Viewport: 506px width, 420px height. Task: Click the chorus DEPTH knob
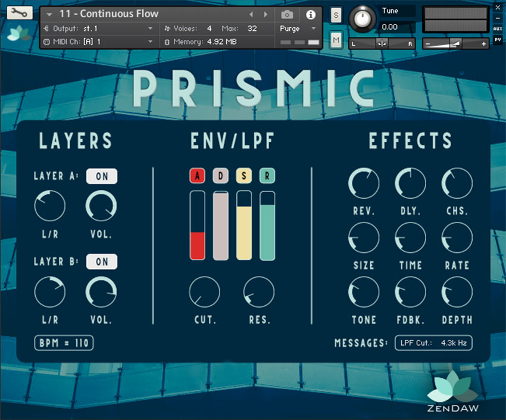coord(457,292)
